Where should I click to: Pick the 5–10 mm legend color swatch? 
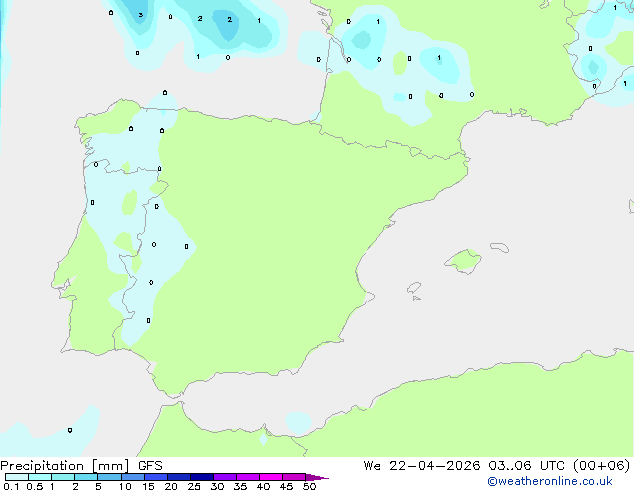(109, 477)
